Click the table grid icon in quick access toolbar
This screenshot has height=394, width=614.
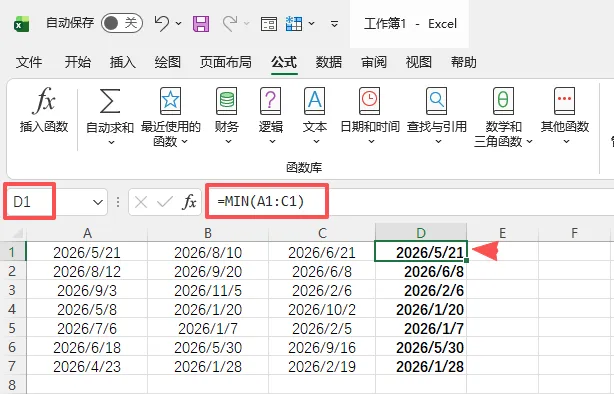click(x=294, y=23)
